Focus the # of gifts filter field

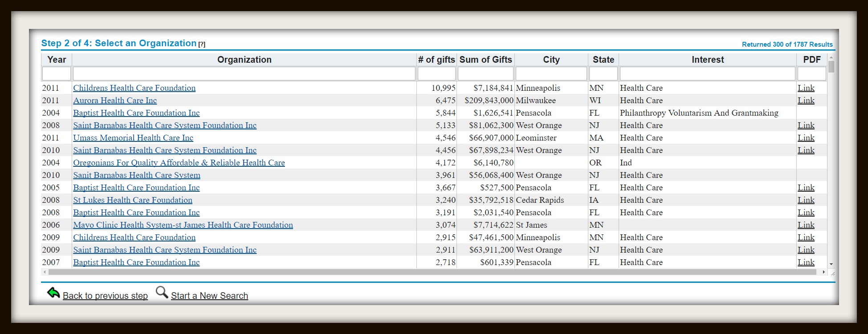(436, 73)
